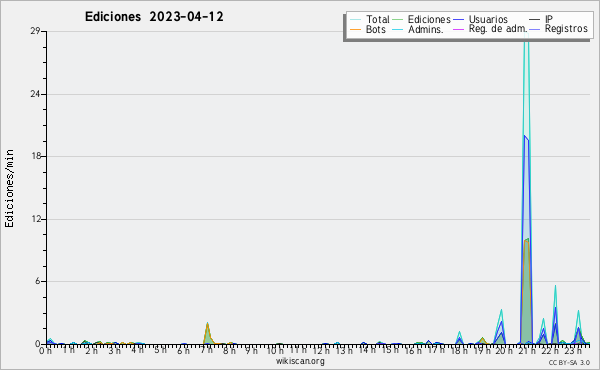Click the wikiscan.org text
The height and width of the screenshot is (370, 600).
(x=300, y=361)
